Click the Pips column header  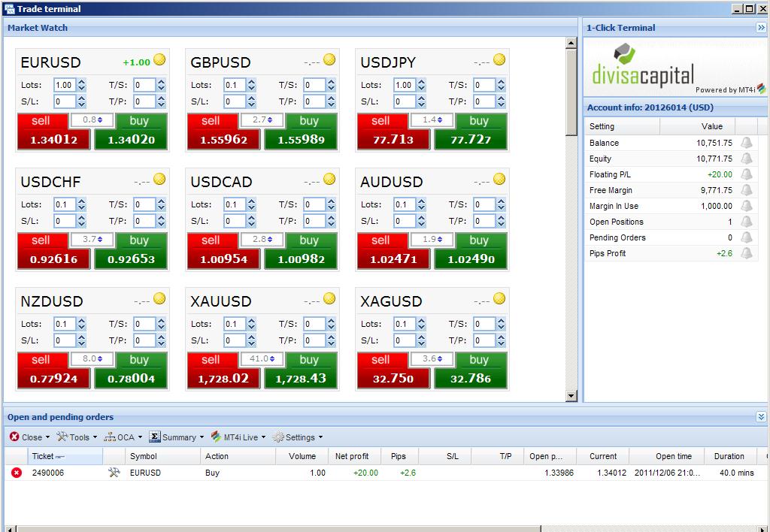click(399, 456)
